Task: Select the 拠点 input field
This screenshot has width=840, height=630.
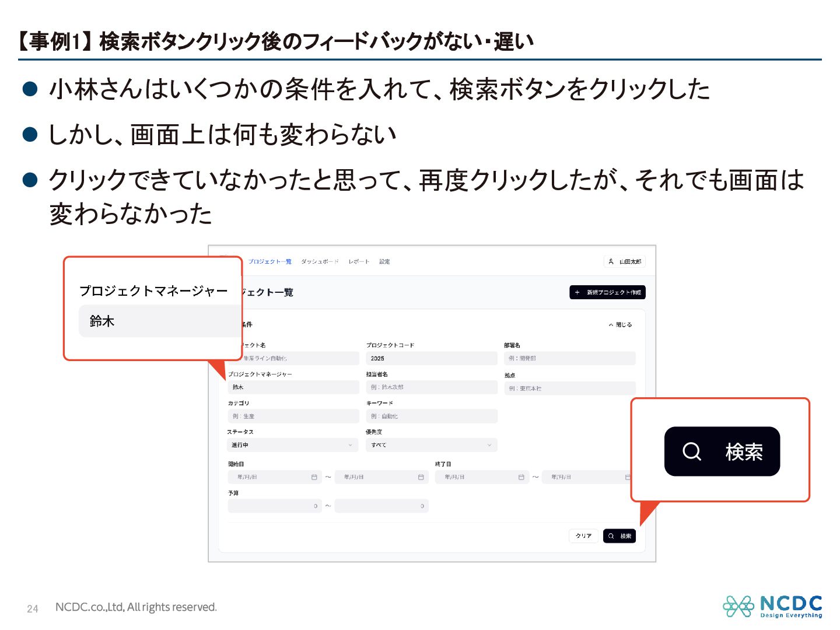Action: (570, 388)
